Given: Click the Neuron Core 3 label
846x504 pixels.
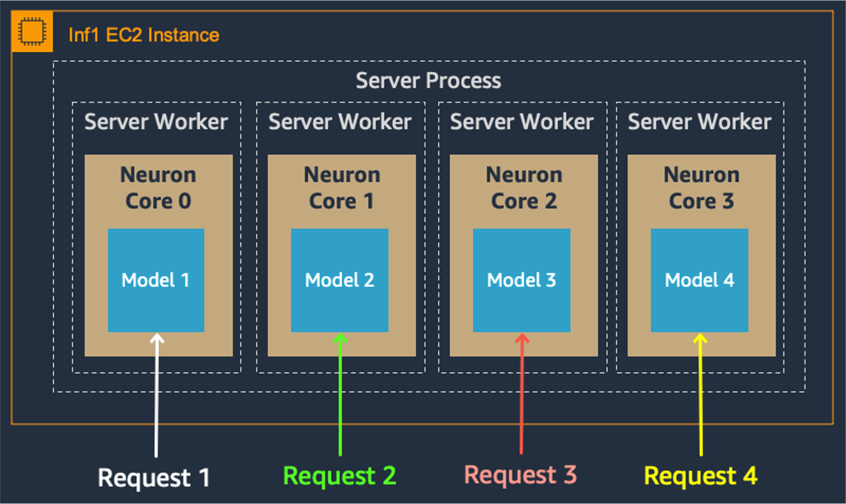Looking at the screenshot, I should click(701, 187).
